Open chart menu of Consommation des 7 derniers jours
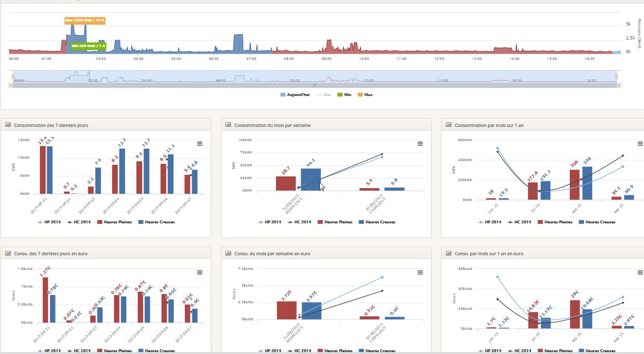The width and height of the screenshot is (644, 354). click(200, 144)
